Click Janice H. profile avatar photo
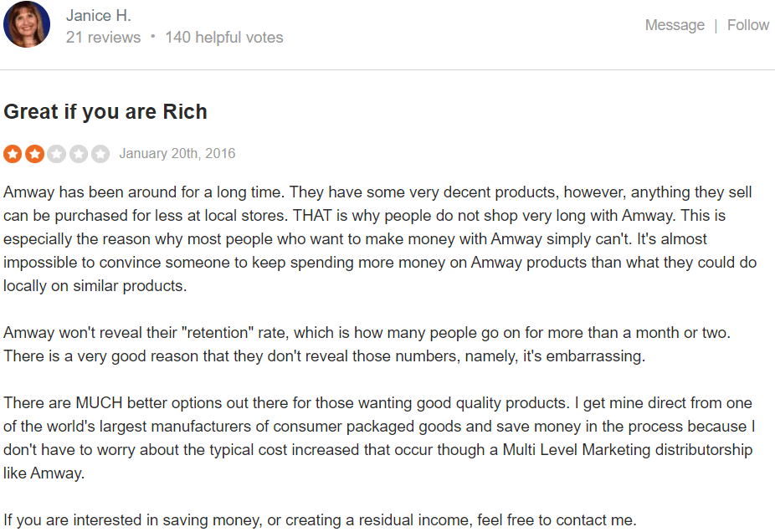 [27, 25]
